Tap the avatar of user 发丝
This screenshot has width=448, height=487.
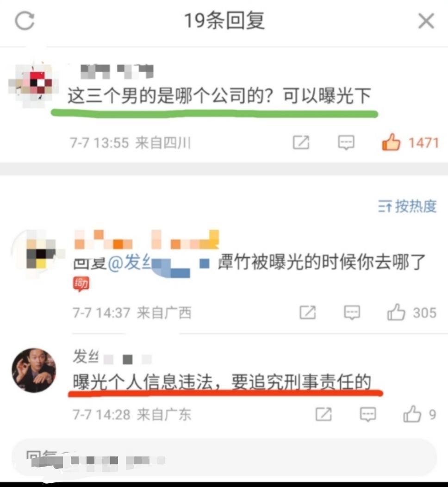(34, 370)
